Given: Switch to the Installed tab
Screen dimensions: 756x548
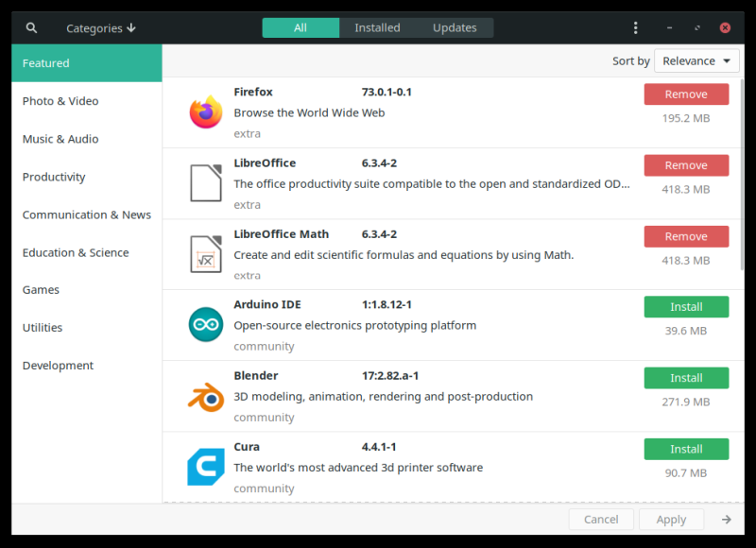Looking at the screenshot, I should [377, 27].
